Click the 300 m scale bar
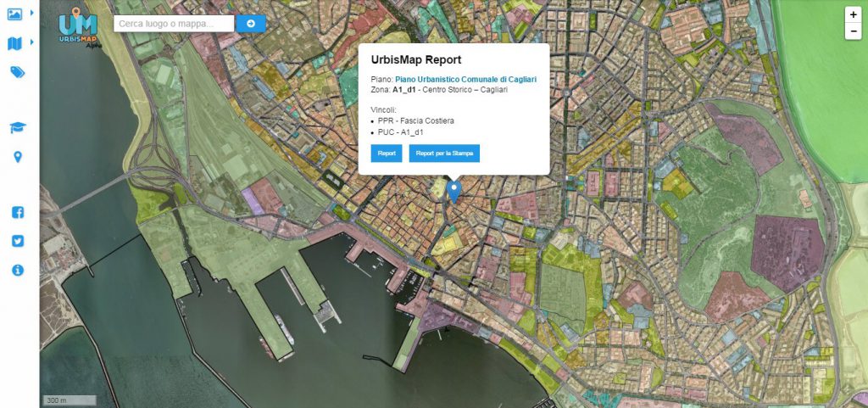The height and width of the screenshot is (408, 868). (70, 400)
